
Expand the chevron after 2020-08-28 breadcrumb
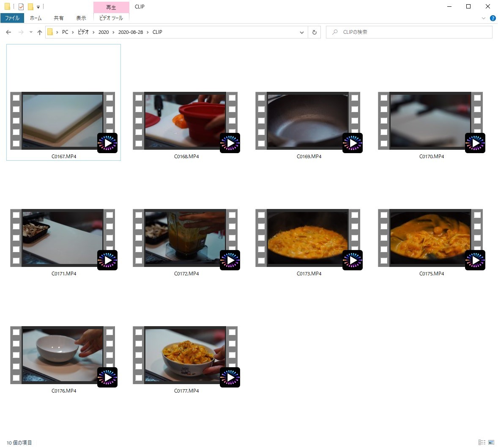coord(148,32)
